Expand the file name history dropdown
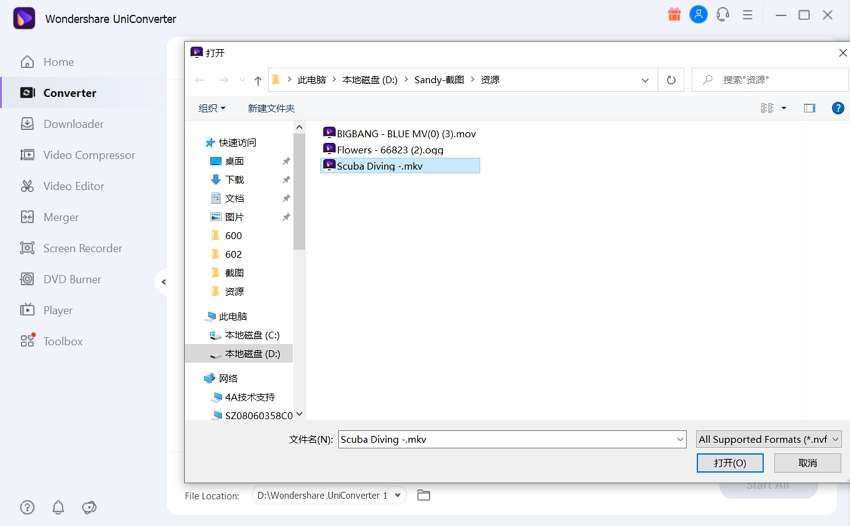850x526 pixels. coord(680,439)
